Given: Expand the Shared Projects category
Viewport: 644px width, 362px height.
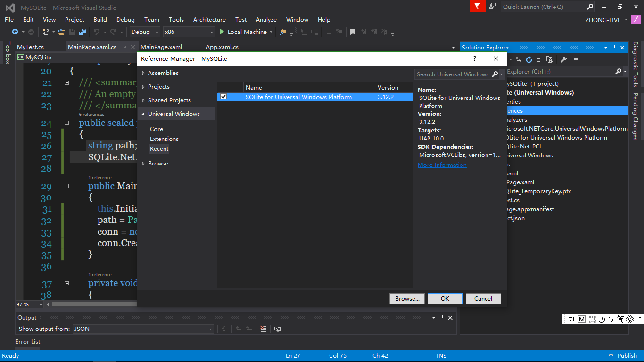Looking at the screenshot, I should coord(143,100).
